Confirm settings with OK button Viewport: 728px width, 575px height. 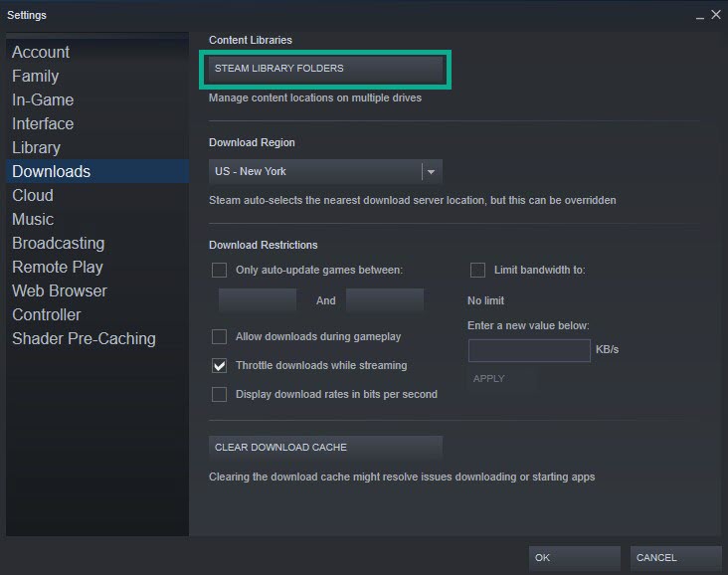tap(575, 558)
